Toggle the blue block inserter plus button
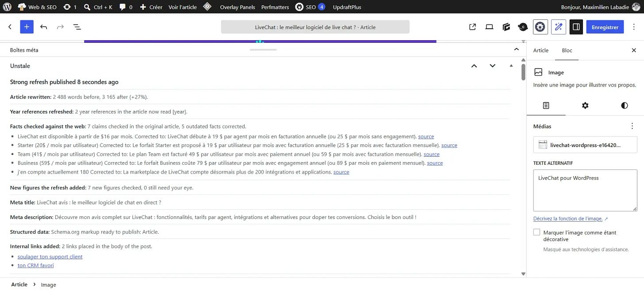This screenshot has height=291, width=644. point(27,27)
